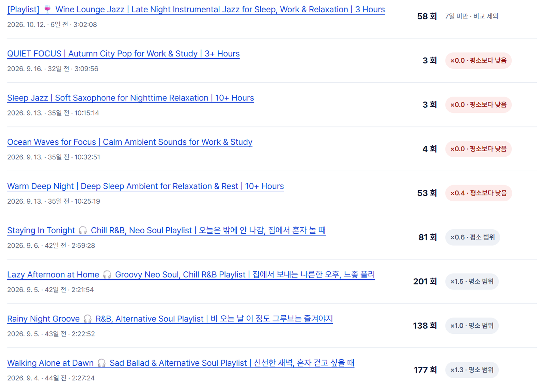Click '2026. 9. 5. · 42일 전 · 2:21:54' metadata
This screenshot has width=545, height=392.
(50, 290)
